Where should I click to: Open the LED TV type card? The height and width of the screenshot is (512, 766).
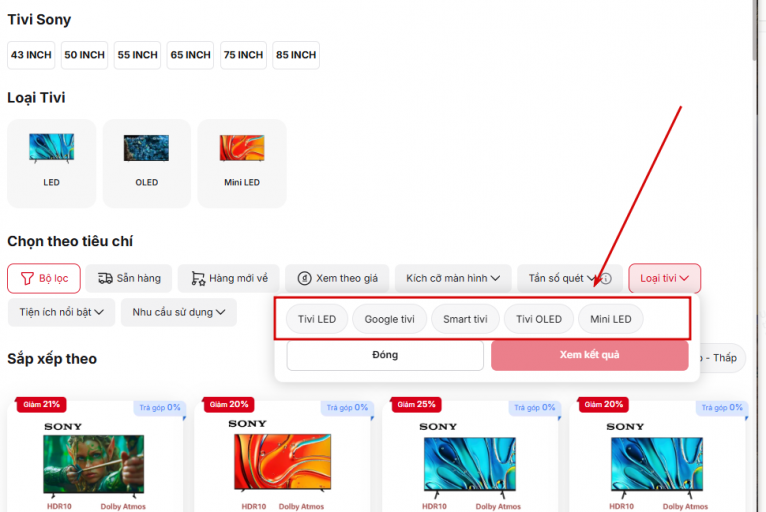[51, 164]
